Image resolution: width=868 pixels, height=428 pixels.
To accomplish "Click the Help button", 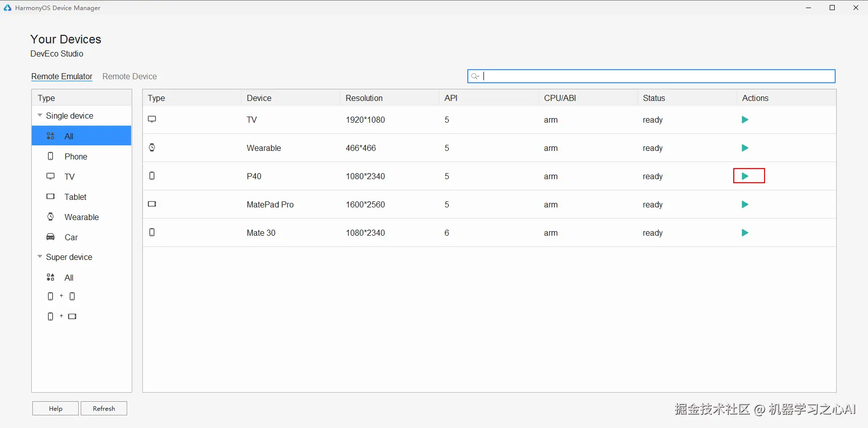I will point(56,408).
